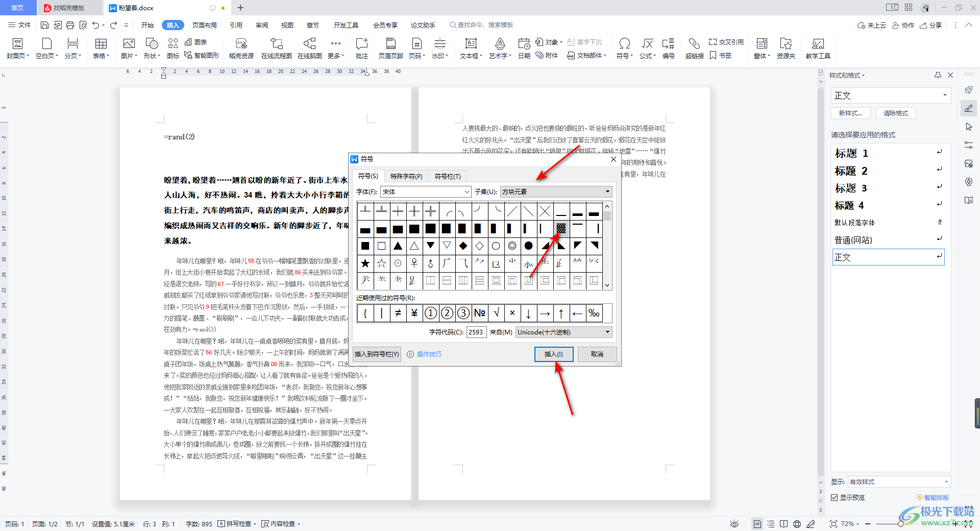The height and width of the screenshot is (531, 980).
Task: Click the blank page 空白页 icon
Action: tap(47, 49)
